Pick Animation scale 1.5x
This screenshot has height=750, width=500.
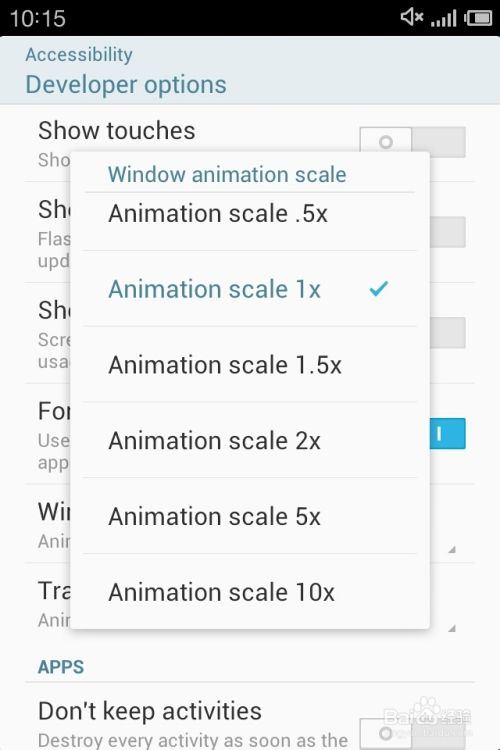[249, 364]
